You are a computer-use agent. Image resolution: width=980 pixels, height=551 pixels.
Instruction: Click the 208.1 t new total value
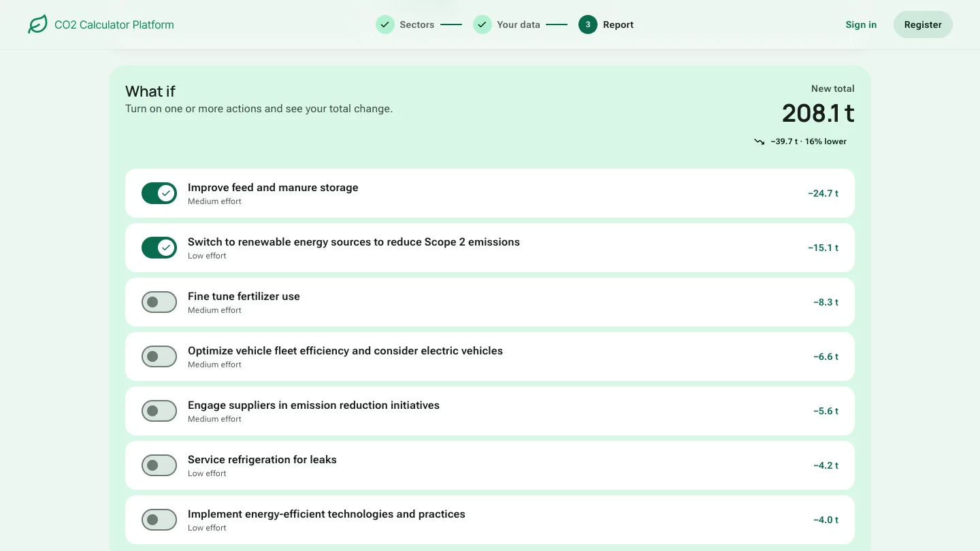click(x=818, y=113)
